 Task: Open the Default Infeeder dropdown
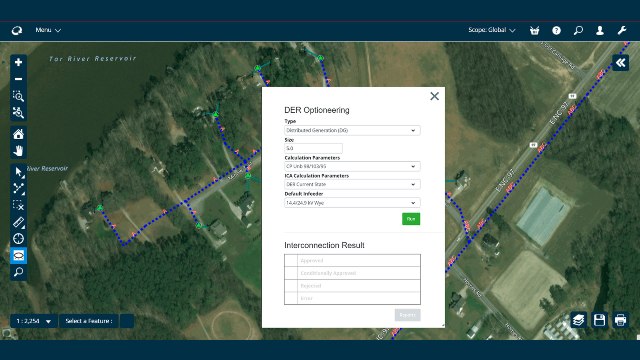click(x=352, y=202)
